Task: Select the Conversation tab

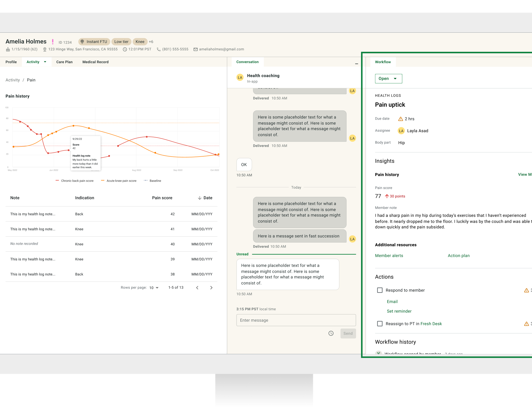Action: 247,62
